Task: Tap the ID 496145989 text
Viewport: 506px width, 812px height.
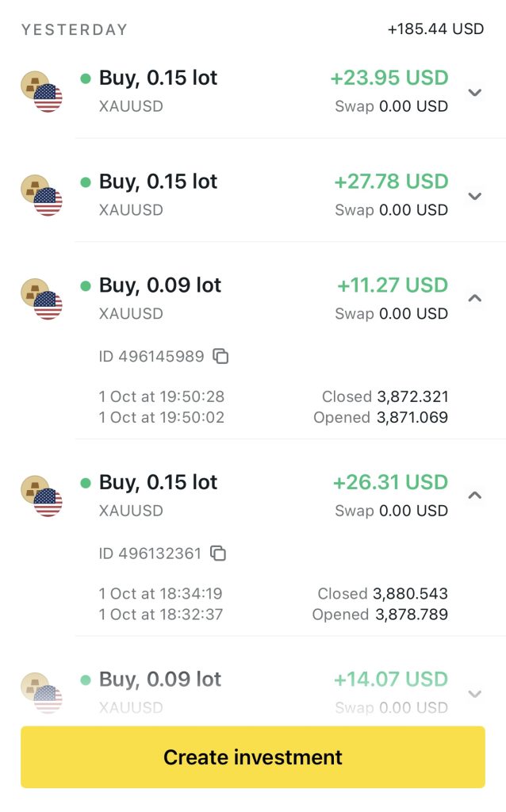Action: pyautogui.click(x=151, y=356)
